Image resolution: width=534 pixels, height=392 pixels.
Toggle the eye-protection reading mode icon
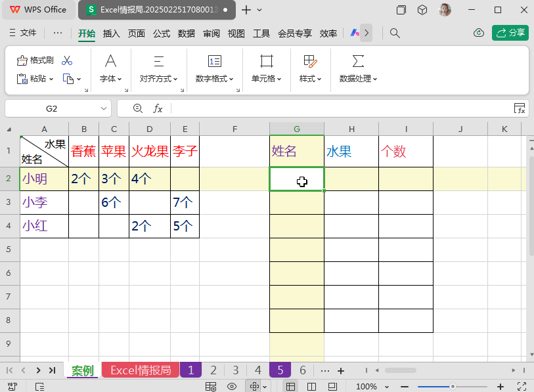[x=232, y=387]
